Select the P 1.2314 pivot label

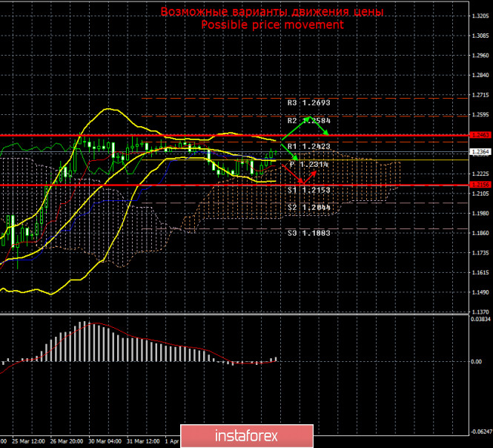(x=308, y=164)
